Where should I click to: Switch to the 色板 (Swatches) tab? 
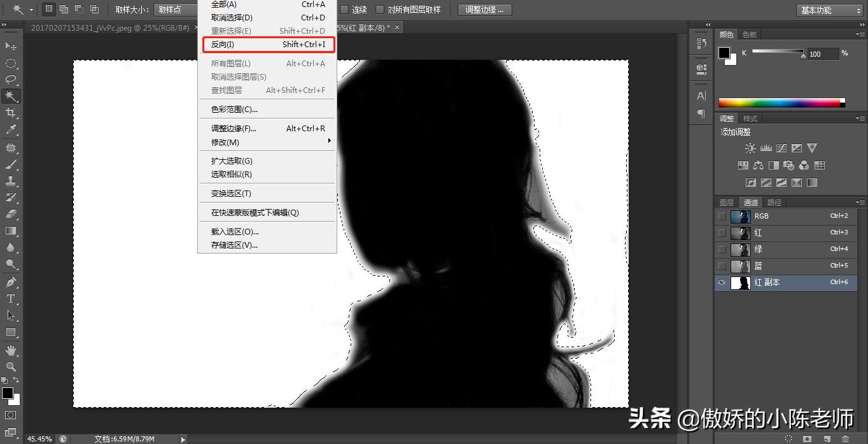[749, 34]
